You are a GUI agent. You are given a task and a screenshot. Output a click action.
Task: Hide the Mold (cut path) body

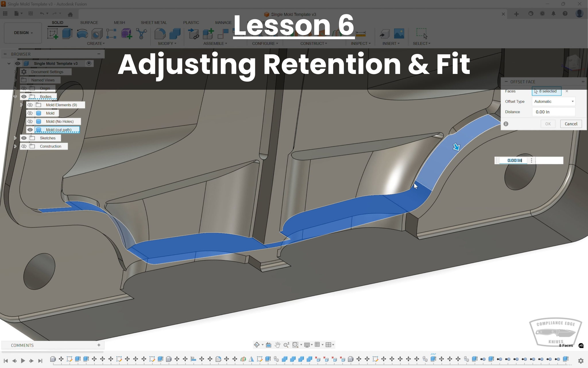(30, 130)
